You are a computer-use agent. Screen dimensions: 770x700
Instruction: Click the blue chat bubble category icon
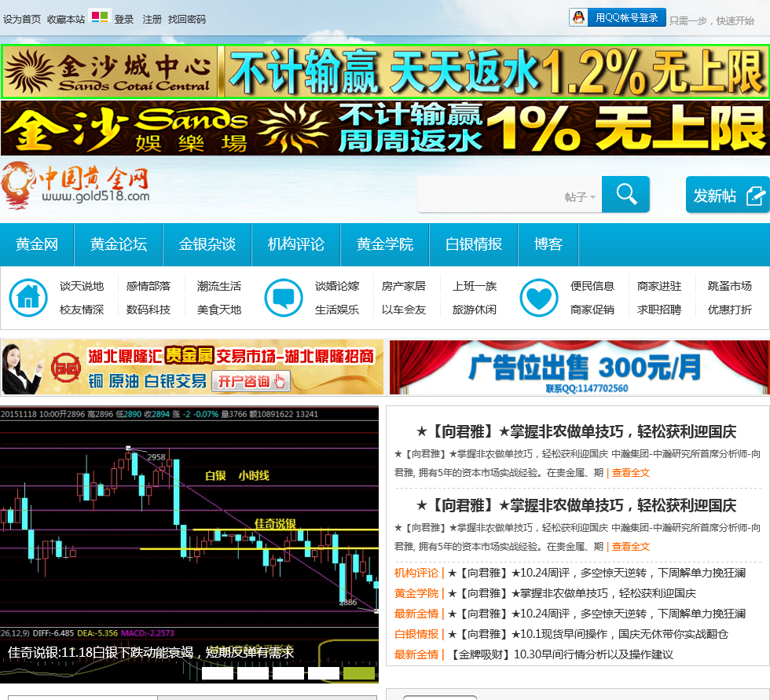pyautogui.click(x=284, y=298)
